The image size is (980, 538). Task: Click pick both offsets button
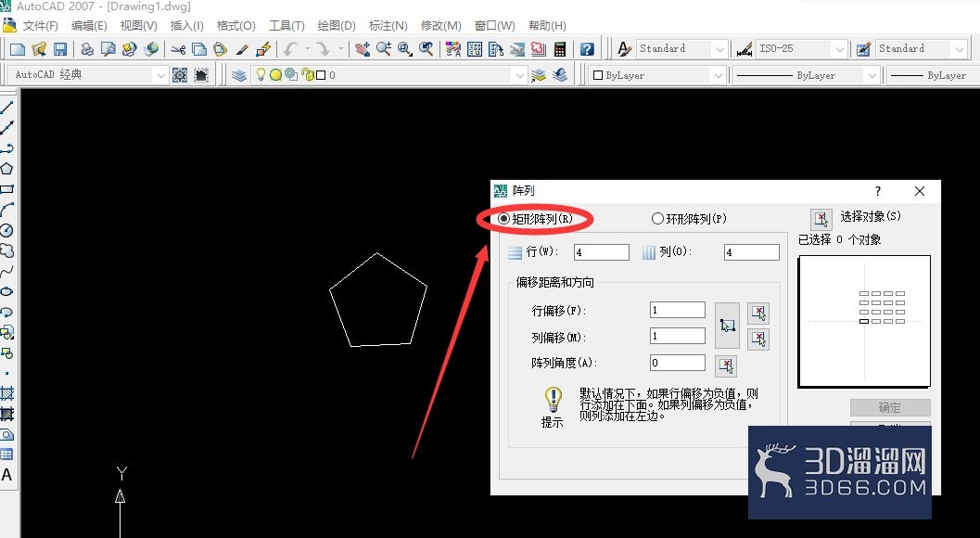tap(727, 326)
